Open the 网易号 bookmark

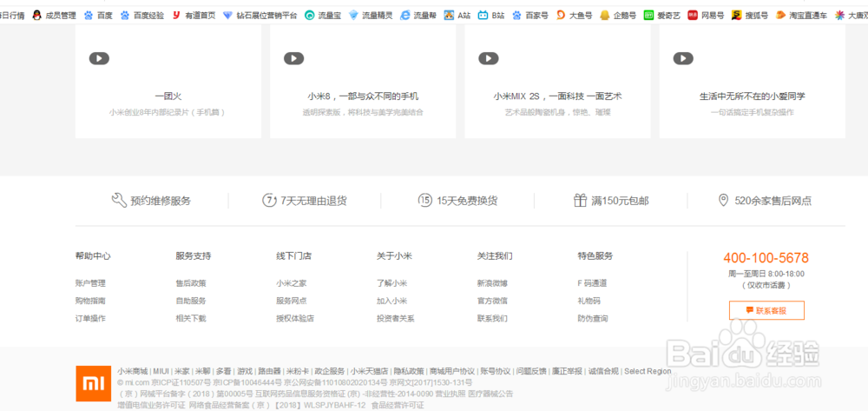pos(706,16)
